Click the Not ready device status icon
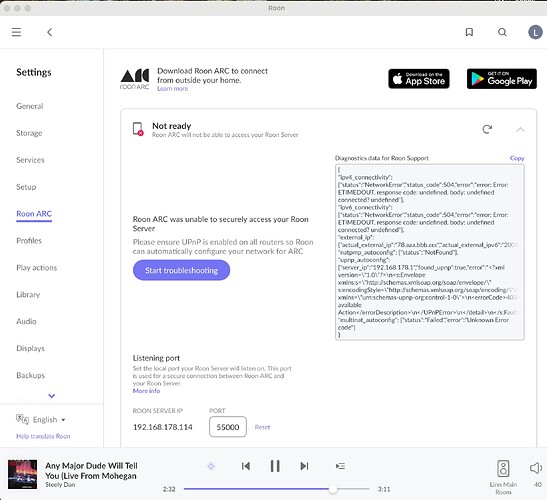This screenshot has height=500, width=547. coord(138,129)
